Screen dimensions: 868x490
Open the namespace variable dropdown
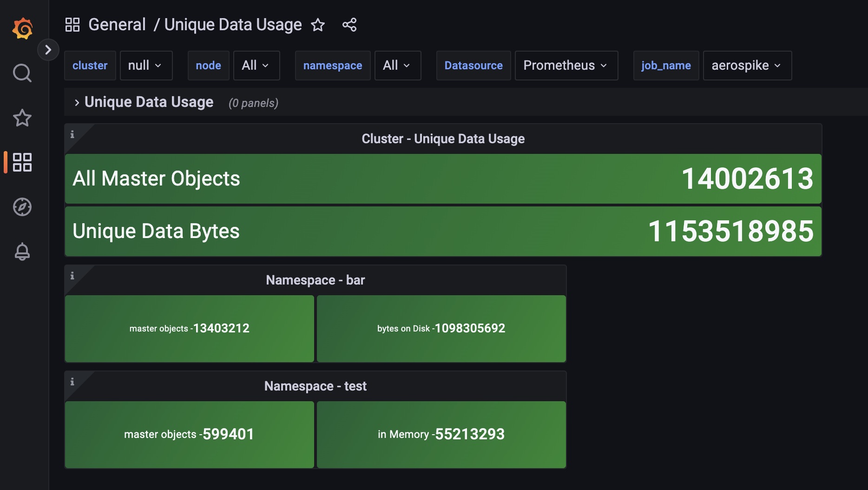point(397,66)
